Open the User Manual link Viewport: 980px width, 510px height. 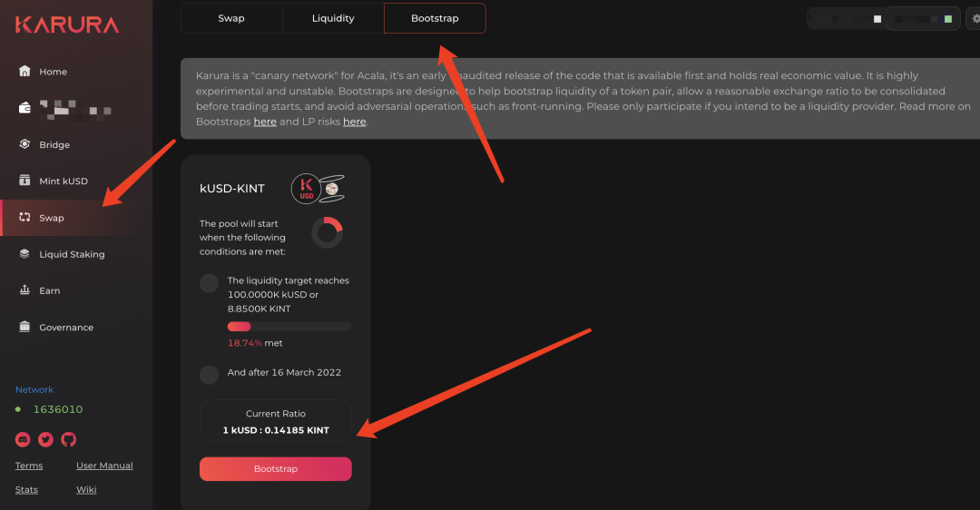click(x=104, y=466)
